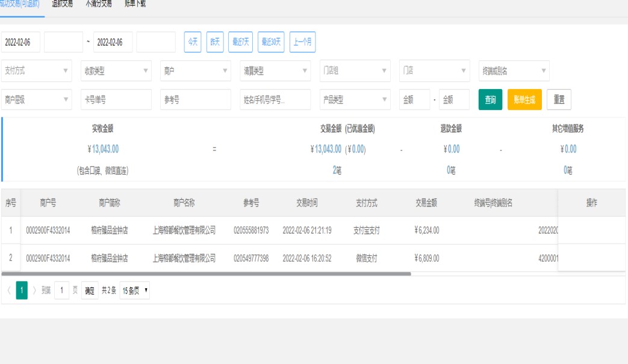Click the green 查询 button
The height and width of the screenshot is (364, 628).
[x=490, y=100]
